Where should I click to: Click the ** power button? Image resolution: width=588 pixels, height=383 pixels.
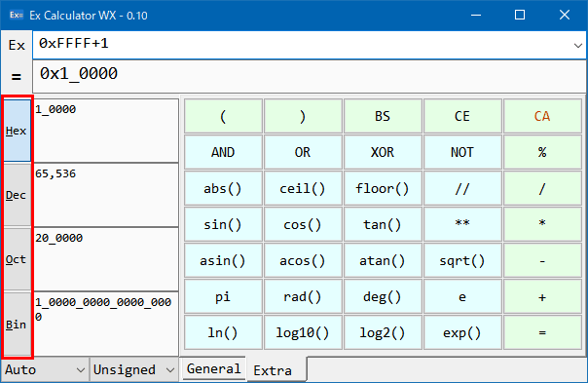click(x=462, y=224)
